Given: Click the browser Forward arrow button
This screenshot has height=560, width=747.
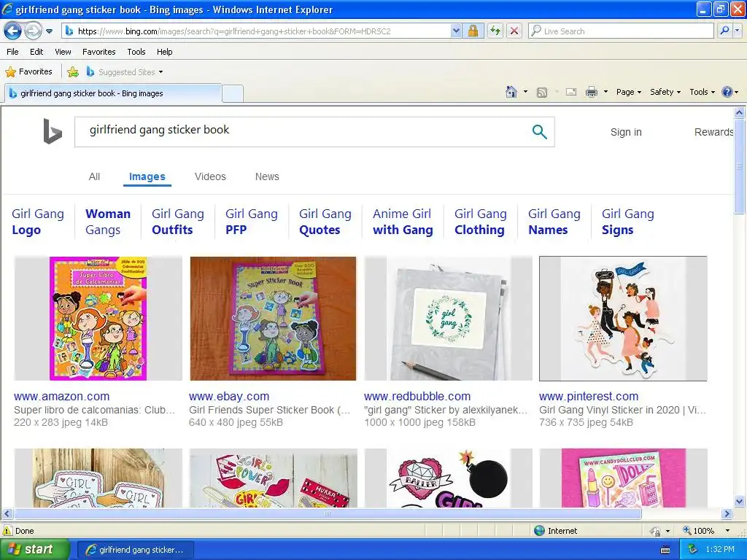Looking at the screenshot, I should [x=32, y=31].
